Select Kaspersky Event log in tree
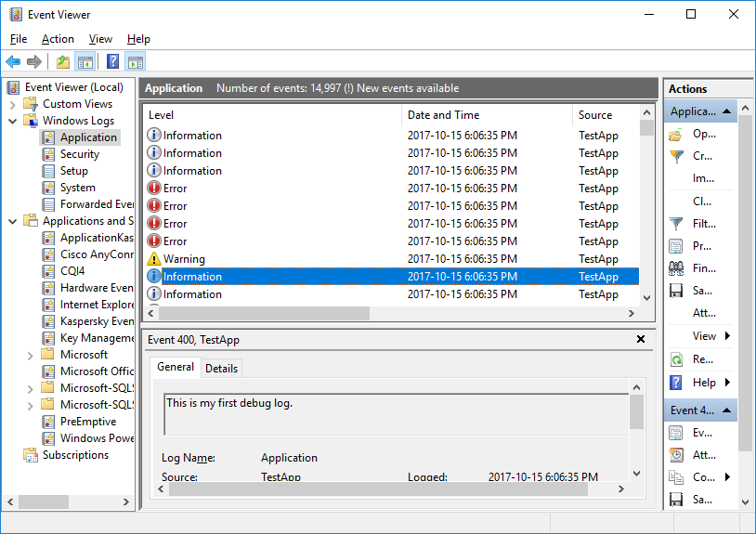The width and height of the screenshot is (756, 534). (97, 321)
